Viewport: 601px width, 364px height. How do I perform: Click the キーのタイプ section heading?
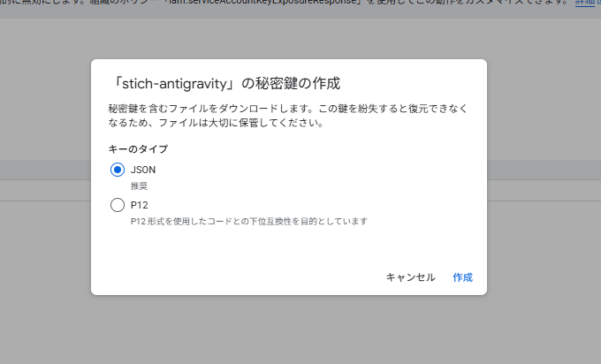point(138,148)
